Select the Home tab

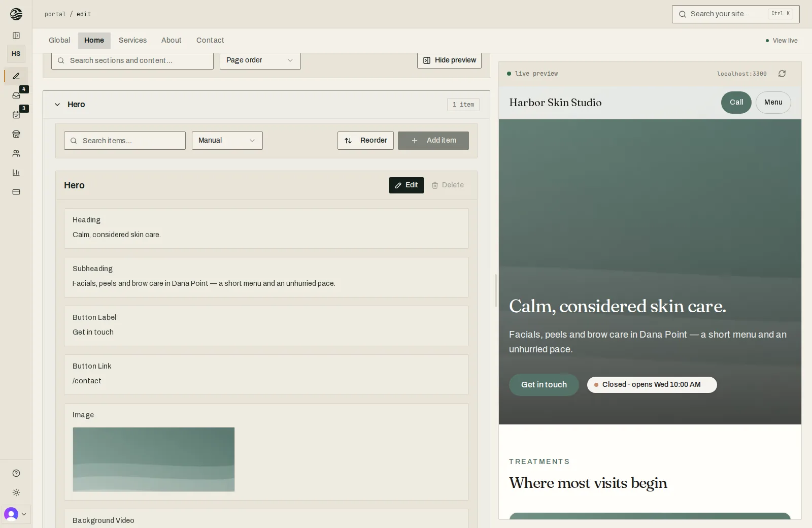pyautogui.click(x=94, y=41)
